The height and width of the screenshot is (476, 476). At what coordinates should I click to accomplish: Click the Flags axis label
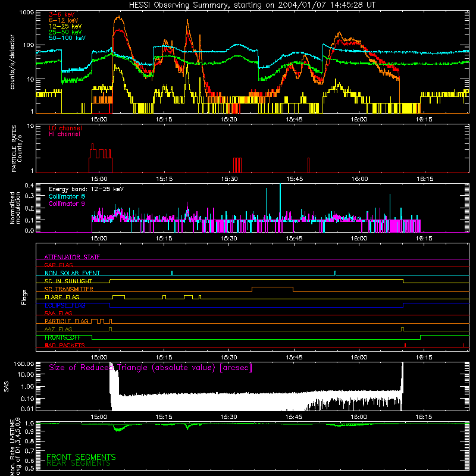tap(24, 297)
